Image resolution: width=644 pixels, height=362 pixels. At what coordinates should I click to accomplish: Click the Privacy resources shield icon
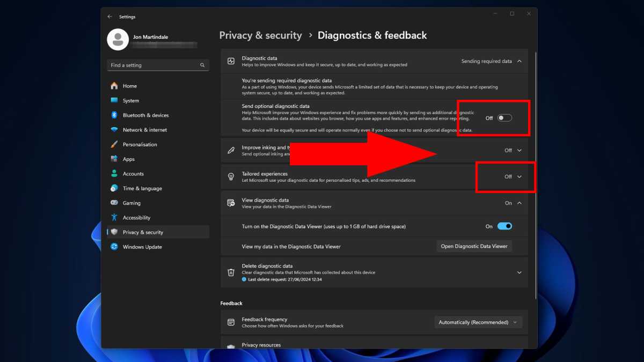click(x=231, y=346)
